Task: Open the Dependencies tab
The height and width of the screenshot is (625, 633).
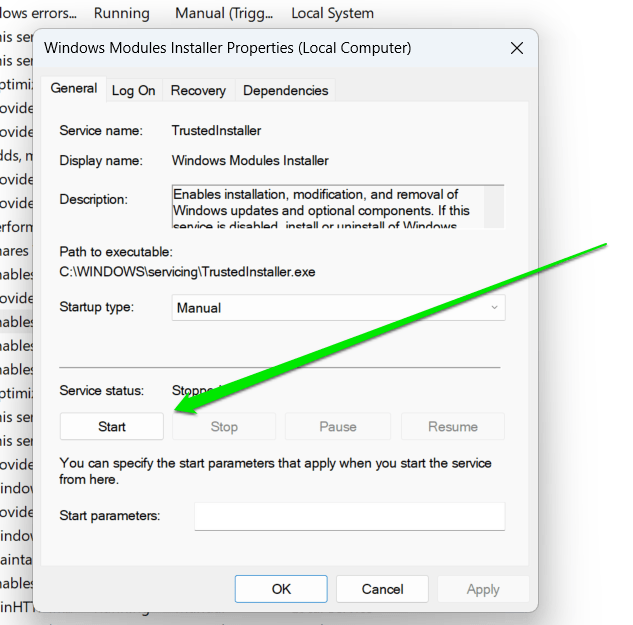Action: (x=285, y=90)
